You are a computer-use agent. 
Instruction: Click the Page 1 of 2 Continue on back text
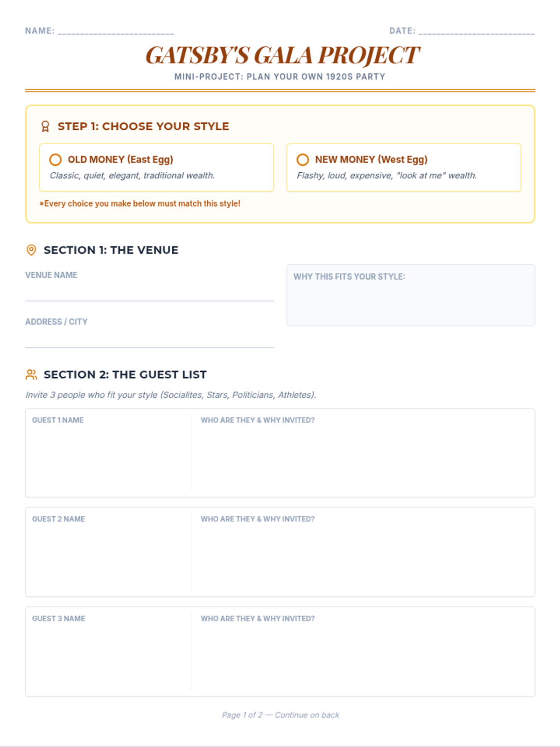pos(280,715)
